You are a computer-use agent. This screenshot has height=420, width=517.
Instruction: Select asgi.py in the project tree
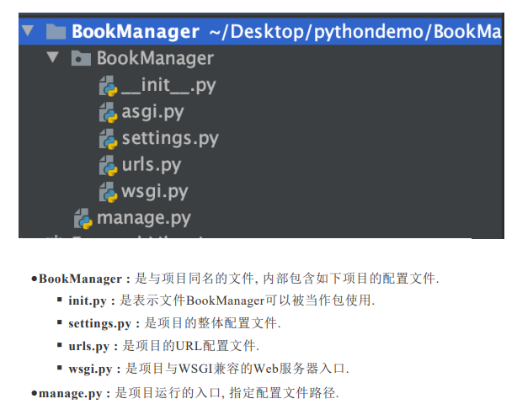[x=152, y=113]
